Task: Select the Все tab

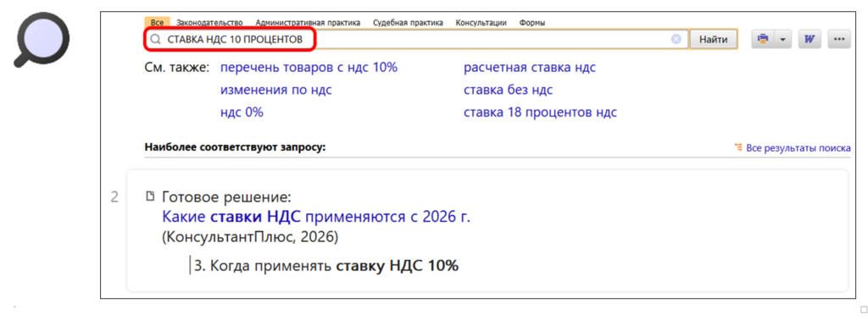Action: 157,23
